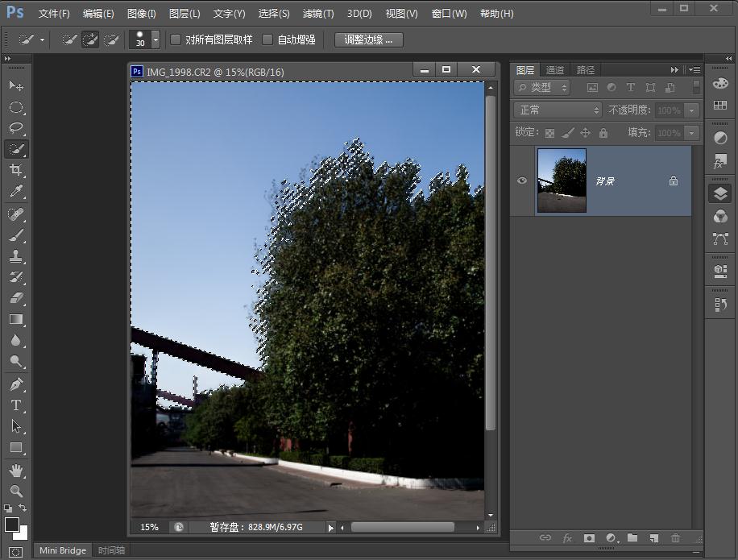738x560 pixels.
Task: Open the 正常 blend mode dropdown
Action: coord(558,110)
